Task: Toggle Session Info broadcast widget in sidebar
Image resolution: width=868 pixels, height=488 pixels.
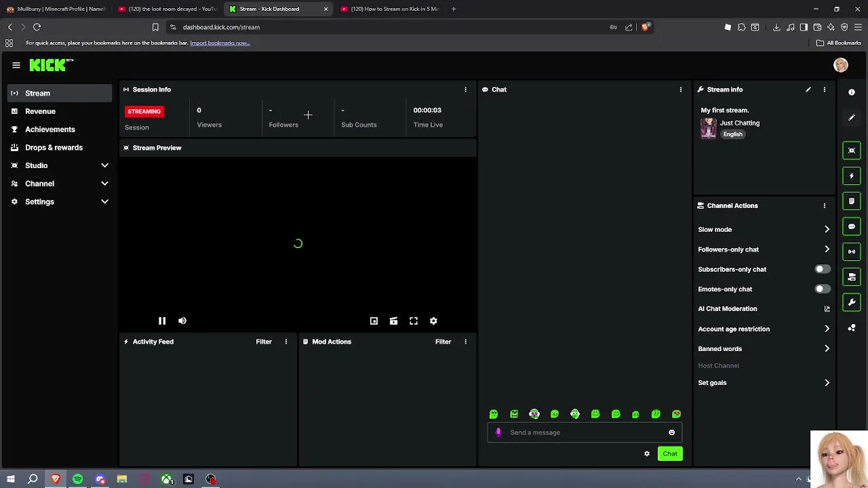Action: coord(852,251)
